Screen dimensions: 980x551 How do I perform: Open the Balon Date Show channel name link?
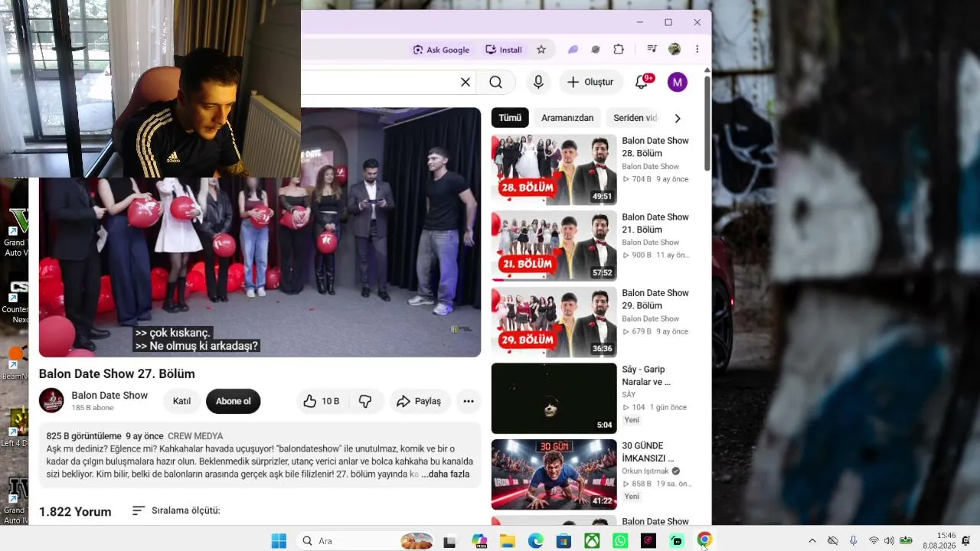pyautogui.click(x=109, y=396)
